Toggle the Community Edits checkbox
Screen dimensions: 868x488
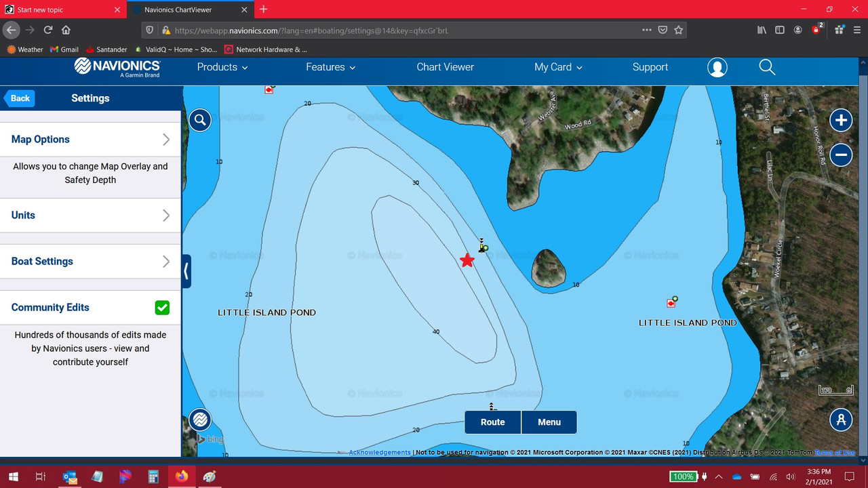pyautogui.click(x=162, y=308)
